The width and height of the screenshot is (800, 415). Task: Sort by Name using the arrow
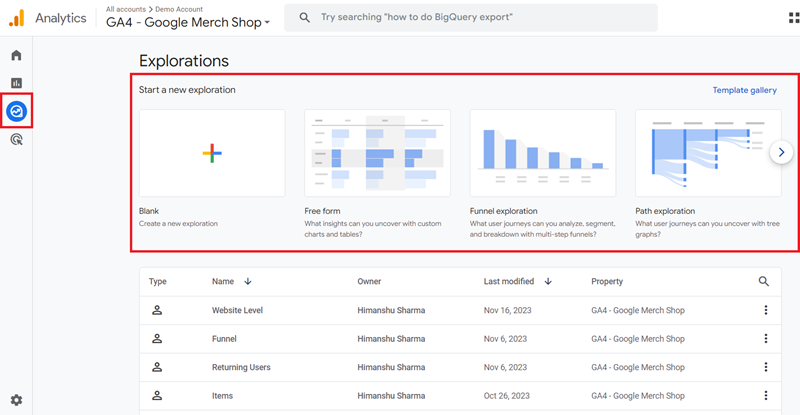coord(248,281)
